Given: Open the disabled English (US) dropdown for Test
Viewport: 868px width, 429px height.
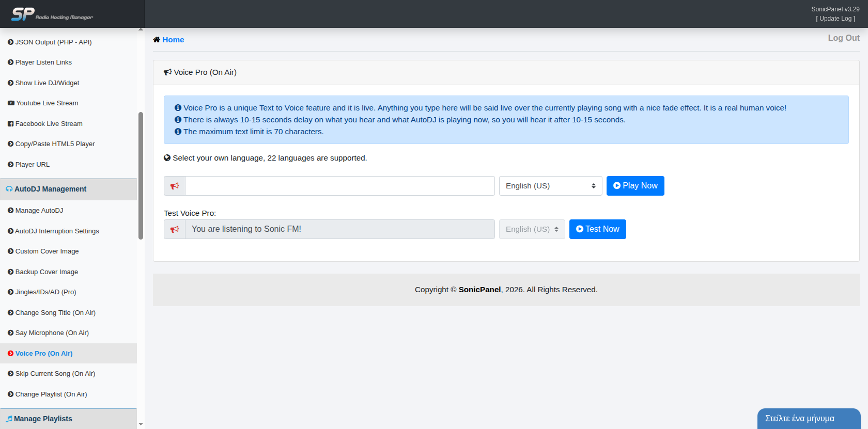Looking at the screenshot, I should point(532,229).
